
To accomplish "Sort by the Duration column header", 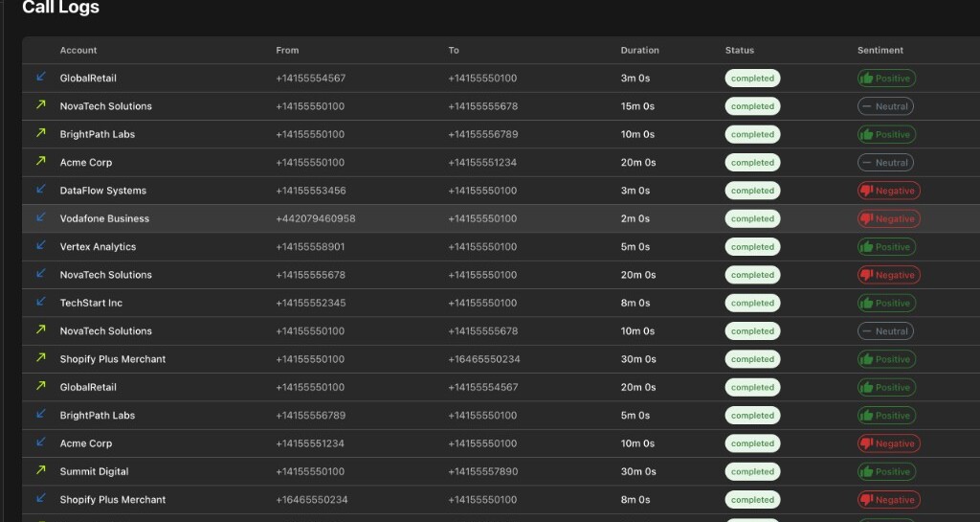I will pos(639,50).
